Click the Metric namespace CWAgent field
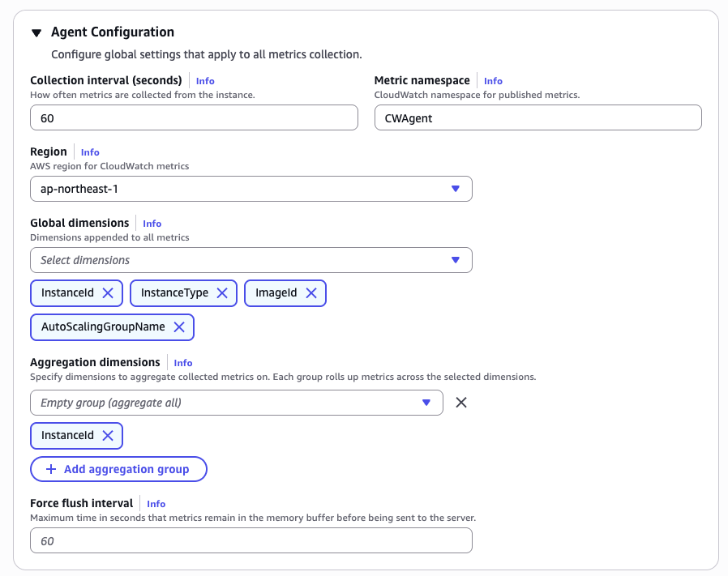 (538, 117)
